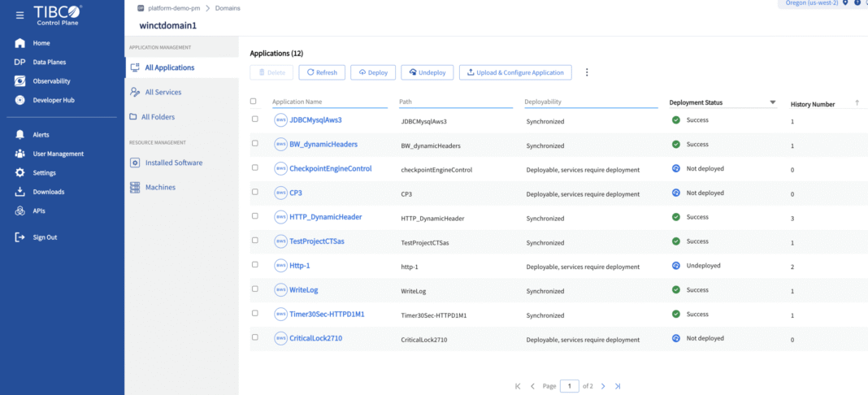Check the BW_dynamicHeaders row checkbox
This screenshot has width=868, height=395.
pos(255,143)
